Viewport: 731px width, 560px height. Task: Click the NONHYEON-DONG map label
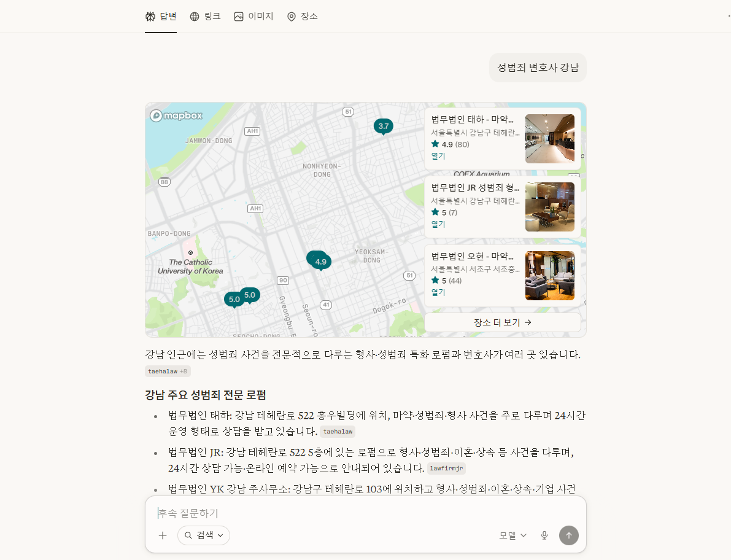point(322,170)
